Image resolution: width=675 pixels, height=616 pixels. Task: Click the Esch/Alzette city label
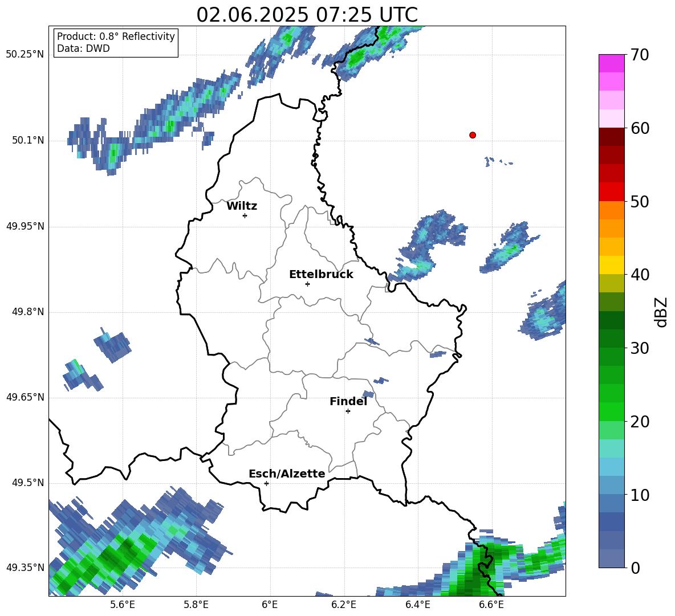(287, 474)
